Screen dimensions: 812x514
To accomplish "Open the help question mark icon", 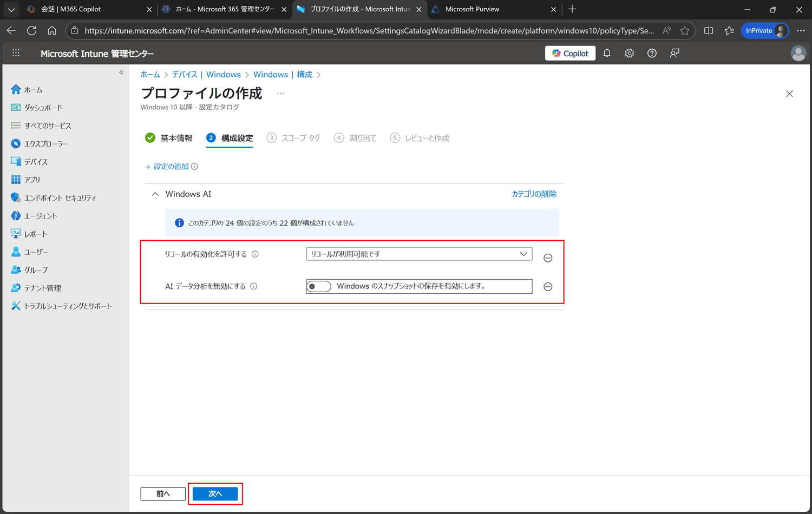I will tap(652, 53).
